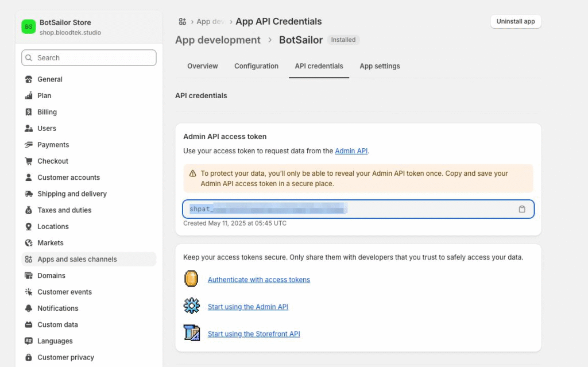Click the Custom data sidebar label
Image resolution: width=588 pixels, height=367 pixels.
[58, 324]
